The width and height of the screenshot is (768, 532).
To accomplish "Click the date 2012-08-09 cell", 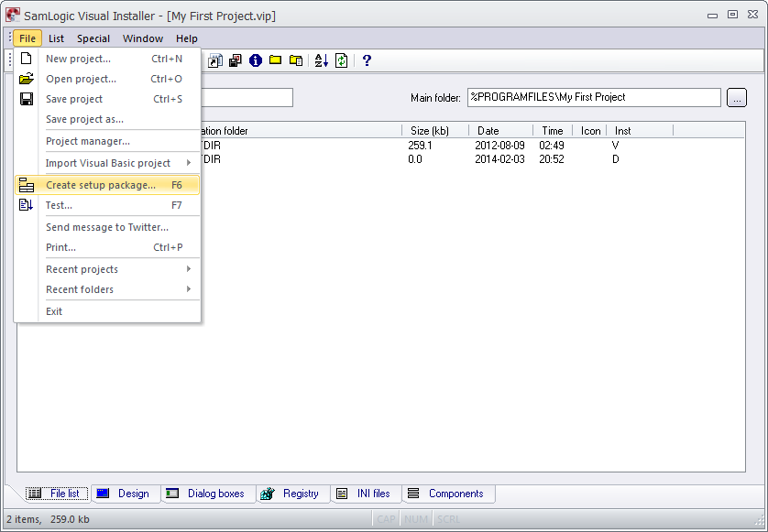I will tap(499, 146).
